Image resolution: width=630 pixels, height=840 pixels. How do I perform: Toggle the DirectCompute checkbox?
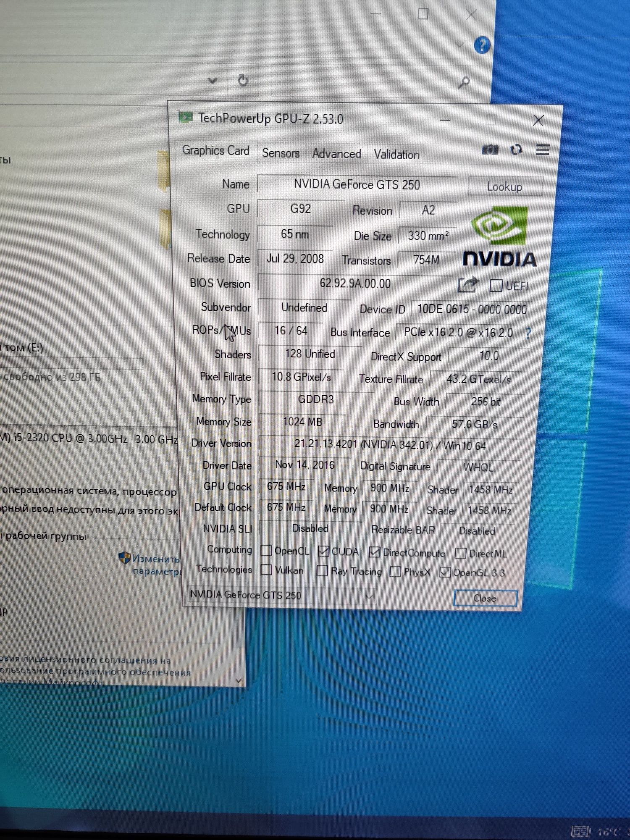coord(375,552)
